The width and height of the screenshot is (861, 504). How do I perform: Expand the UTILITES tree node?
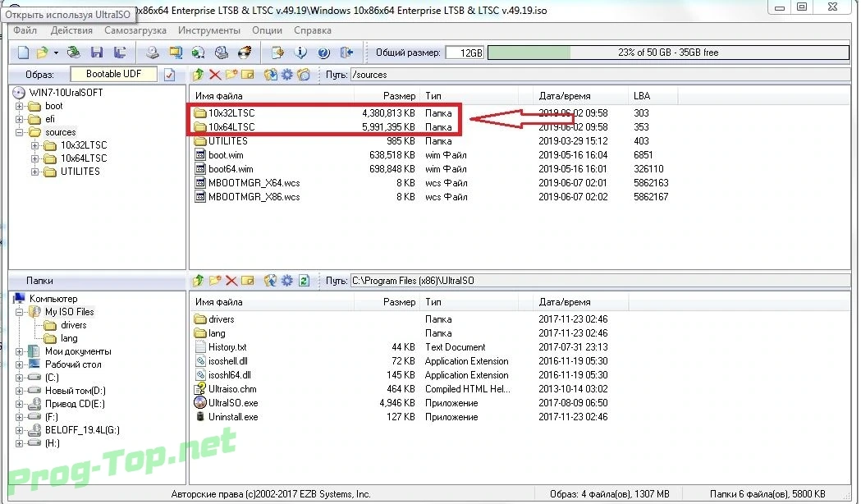[x=34, y=172]
